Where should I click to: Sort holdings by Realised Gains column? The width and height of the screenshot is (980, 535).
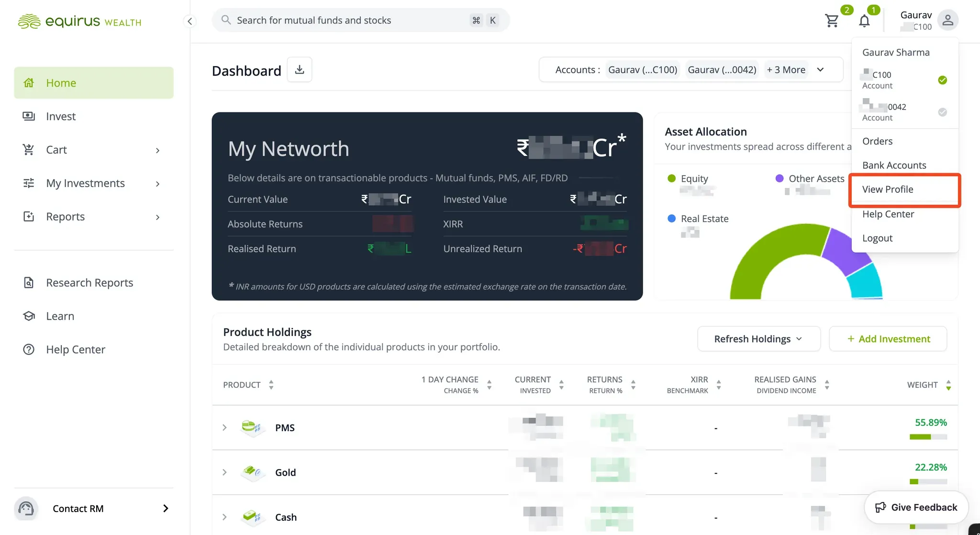pos(827,385)
